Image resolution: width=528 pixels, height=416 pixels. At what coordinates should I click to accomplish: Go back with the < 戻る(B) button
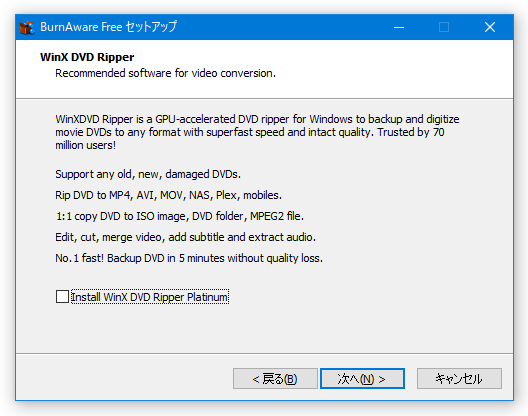click(275, 379)
